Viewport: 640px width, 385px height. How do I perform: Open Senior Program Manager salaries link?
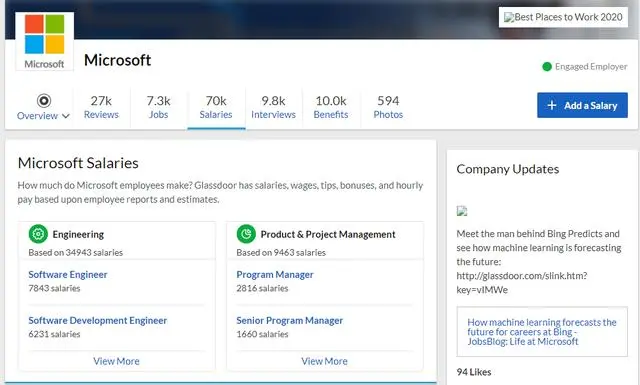pyautogui.click(x=290, y=320)
